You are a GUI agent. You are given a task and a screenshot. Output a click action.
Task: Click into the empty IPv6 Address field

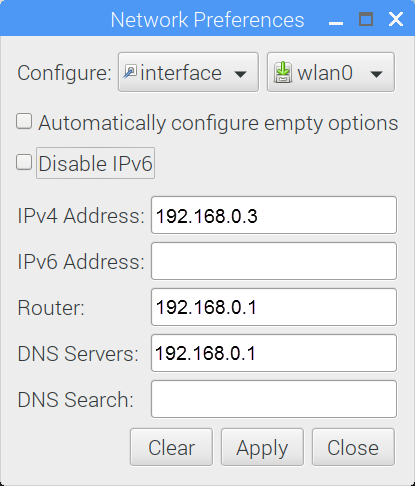274,261
